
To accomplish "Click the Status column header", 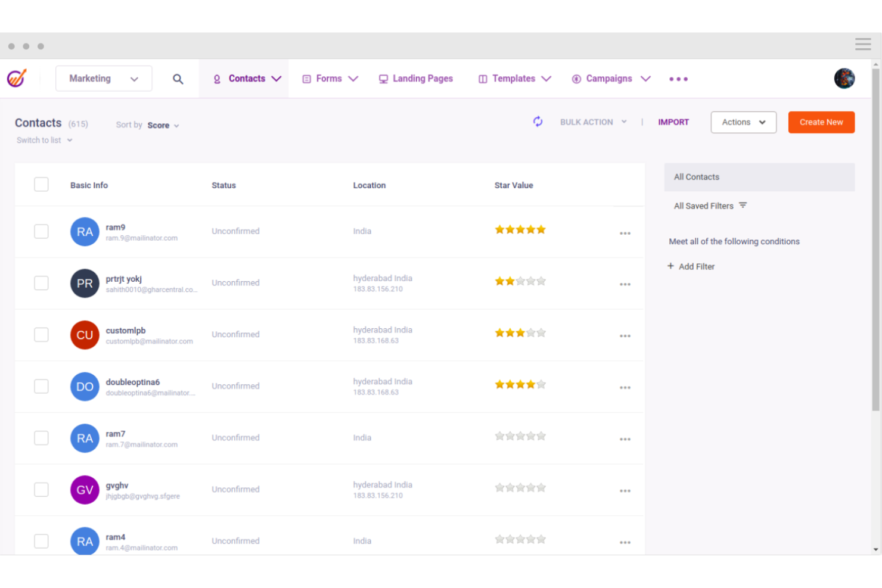I will pos(223,185).
